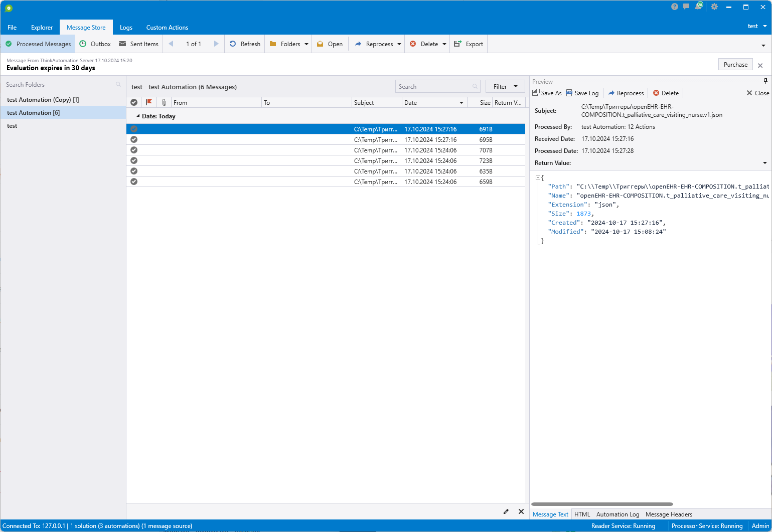Open the Reprocess dropdown arrow in toolbar
The image size is (772, 532).
[x=399, y=44]
